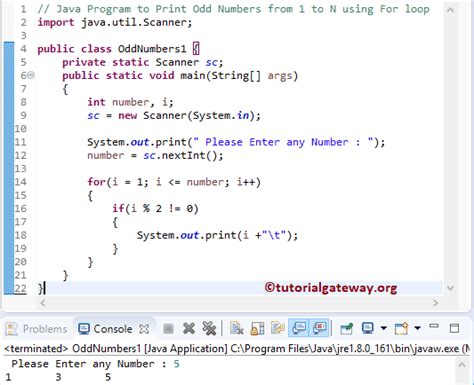
Task: Click the input value 5 in console
Action: tap(176, 364)
